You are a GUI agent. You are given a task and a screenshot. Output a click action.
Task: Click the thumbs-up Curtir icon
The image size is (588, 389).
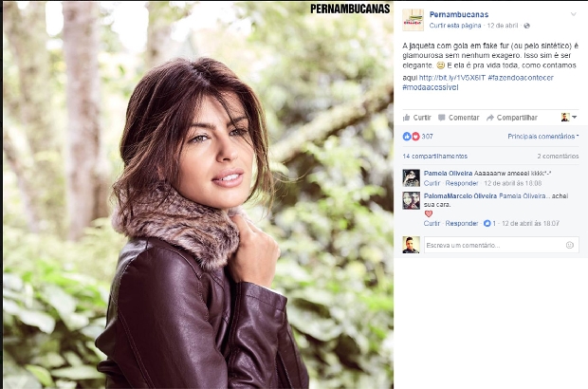(x=406, y=118)
